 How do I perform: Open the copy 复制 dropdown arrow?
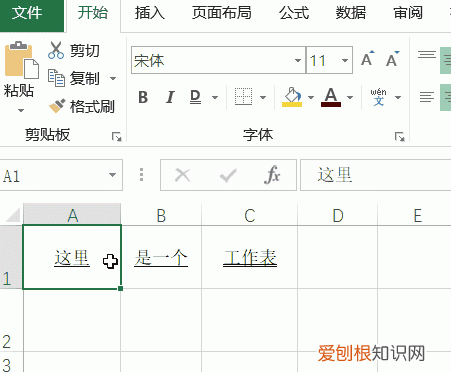point(113,79)
